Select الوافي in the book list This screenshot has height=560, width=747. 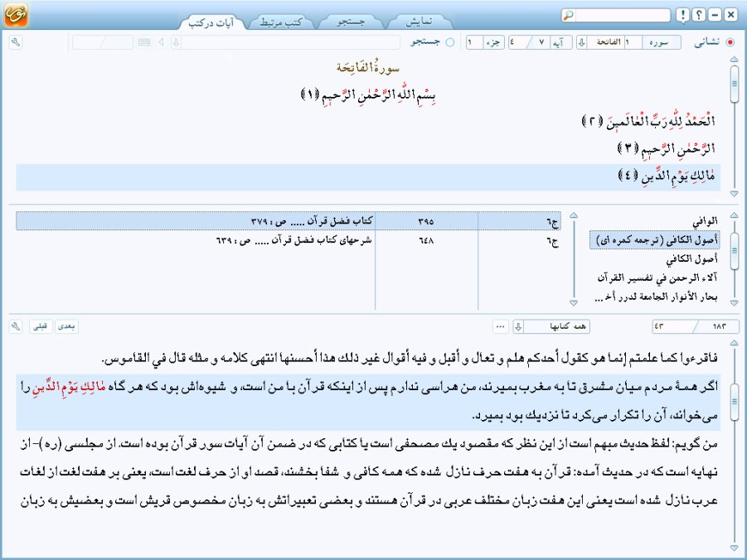coord(705,221)
